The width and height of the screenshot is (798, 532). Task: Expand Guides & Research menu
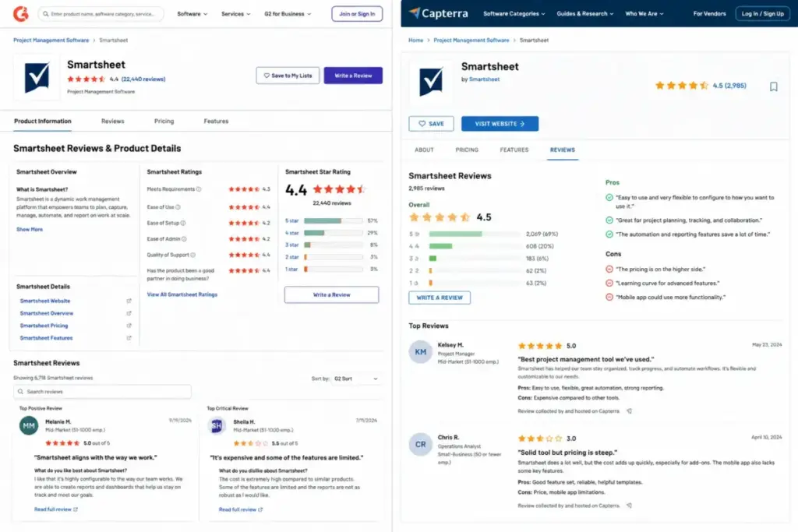(x=585, y=14)
